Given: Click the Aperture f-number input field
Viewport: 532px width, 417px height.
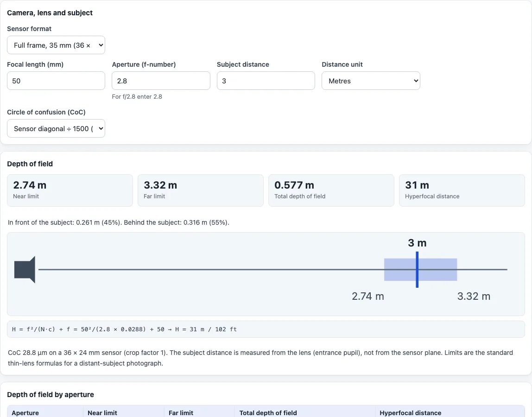Looking at the screenshot, I should (x=161, y=81).
